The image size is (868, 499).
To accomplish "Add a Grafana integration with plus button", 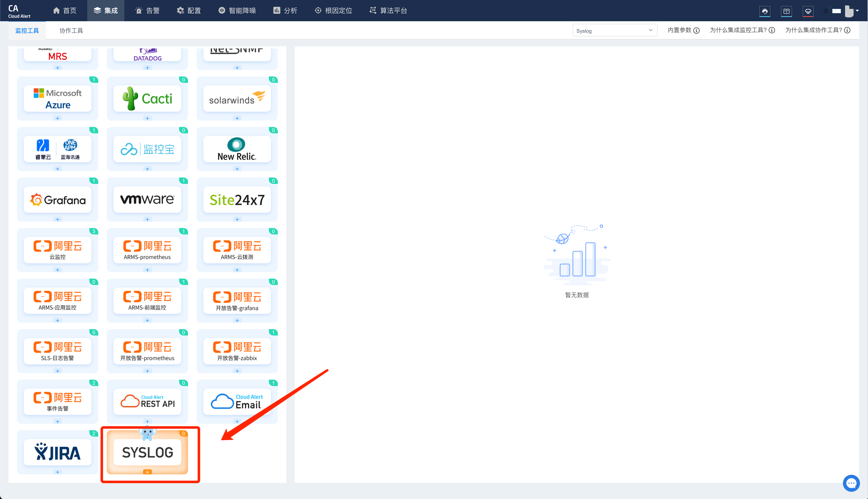I will (x=58, y=219).
